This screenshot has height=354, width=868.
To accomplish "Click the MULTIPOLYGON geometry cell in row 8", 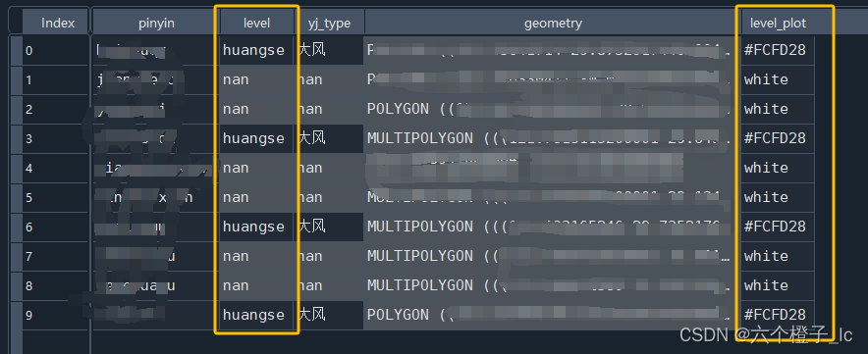I will (x=553, y=285).
